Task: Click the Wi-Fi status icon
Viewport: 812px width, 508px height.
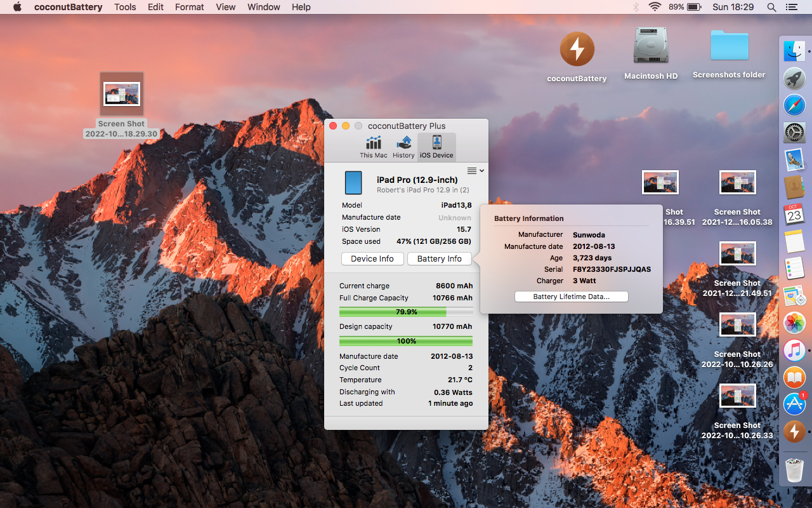Action: click(x=655, y=7)
